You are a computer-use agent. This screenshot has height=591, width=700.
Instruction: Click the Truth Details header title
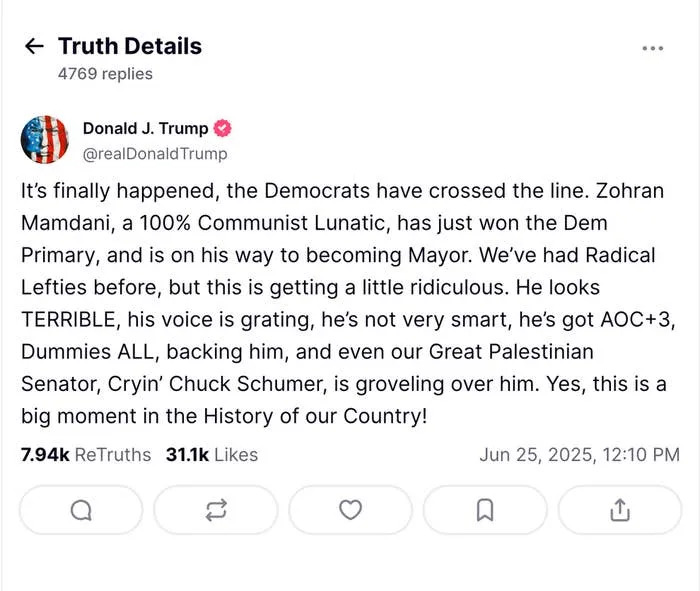click(130, 46)
